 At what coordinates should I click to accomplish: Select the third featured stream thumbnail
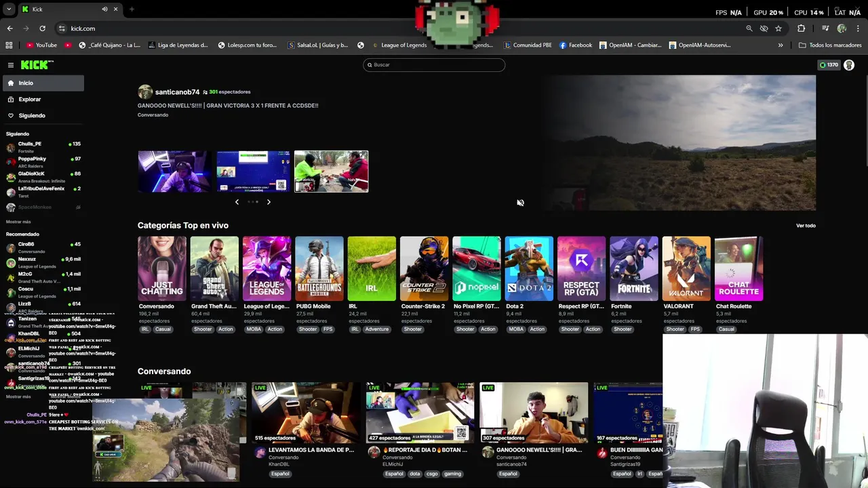pyautogui.click(x=332, y=171)
